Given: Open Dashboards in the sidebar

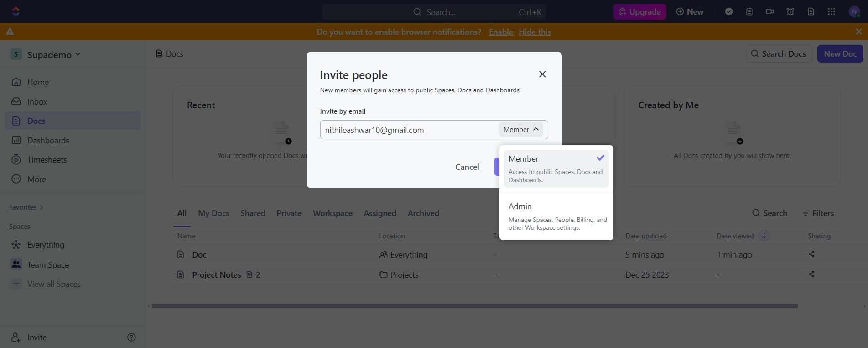Looking at the screenshot, I should (x=48, y=140).
